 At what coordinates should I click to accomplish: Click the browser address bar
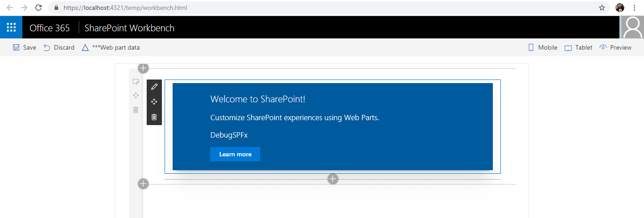[x=313, y=8]
